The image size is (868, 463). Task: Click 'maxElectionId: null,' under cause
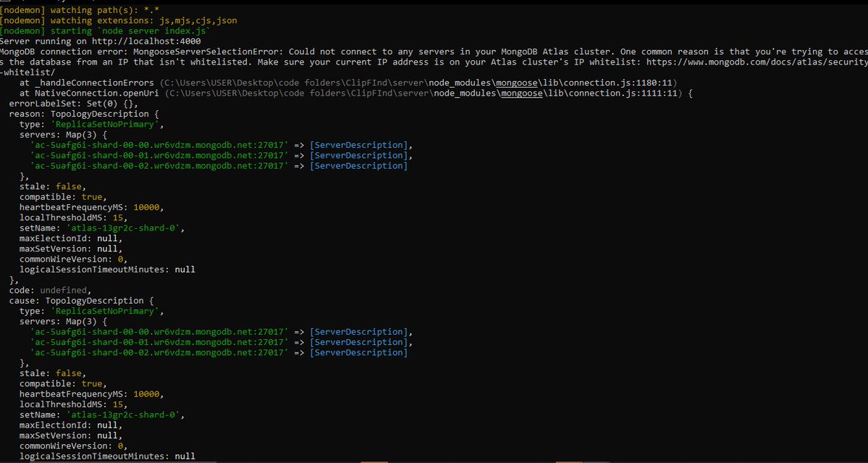coord(71,425)
